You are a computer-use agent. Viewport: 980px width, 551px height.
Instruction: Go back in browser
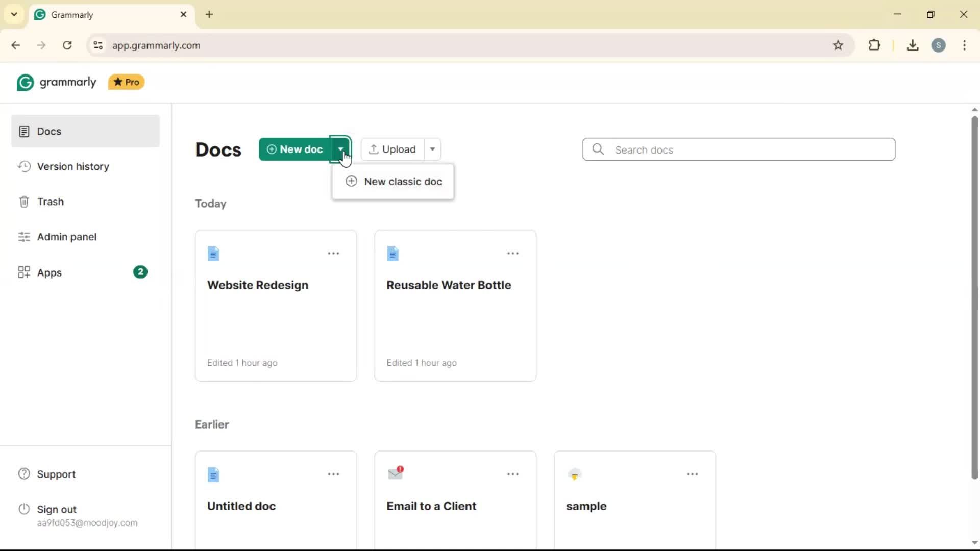pyautogui.click(x=16, y=45)
